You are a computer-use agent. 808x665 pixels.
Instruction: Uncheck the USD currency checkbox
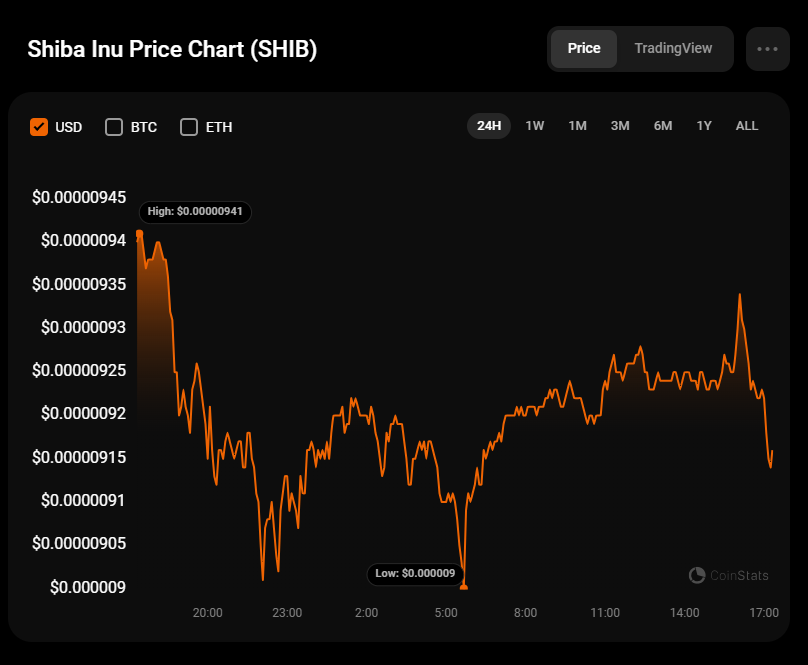coord(40,127)
